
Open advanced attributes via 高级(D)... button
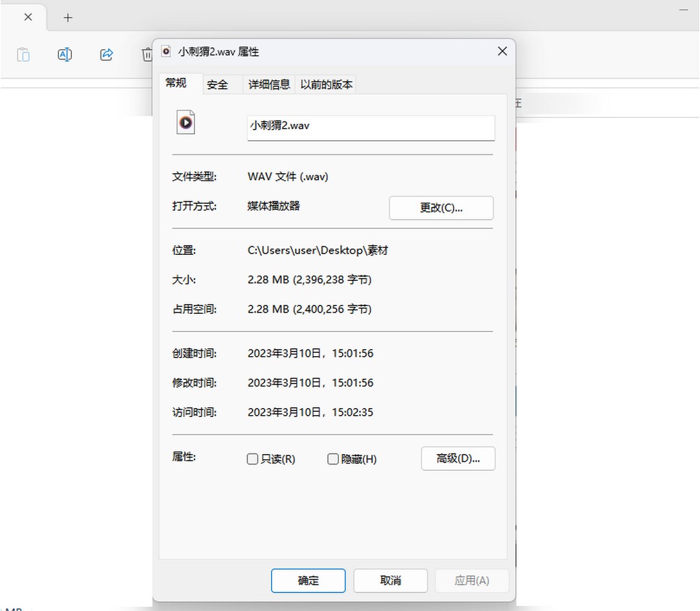coord(458,459)
